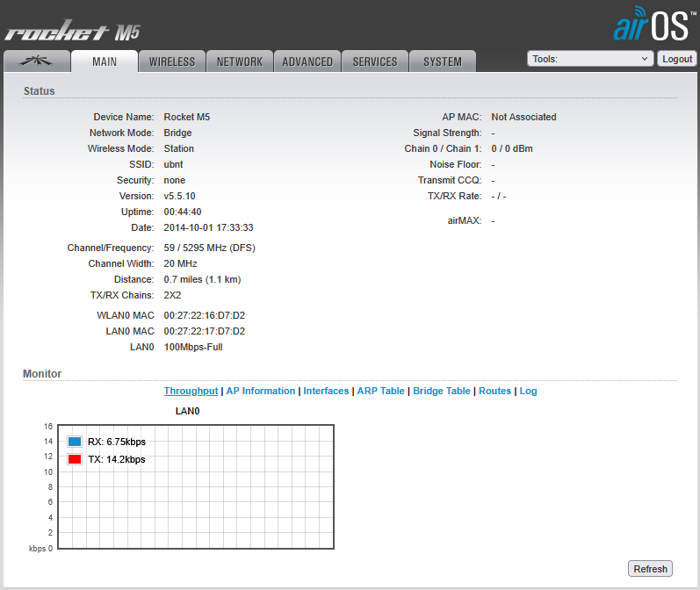Select the AP MAC value Not Associated
The image size is (700, 590).
coord(523,117)
